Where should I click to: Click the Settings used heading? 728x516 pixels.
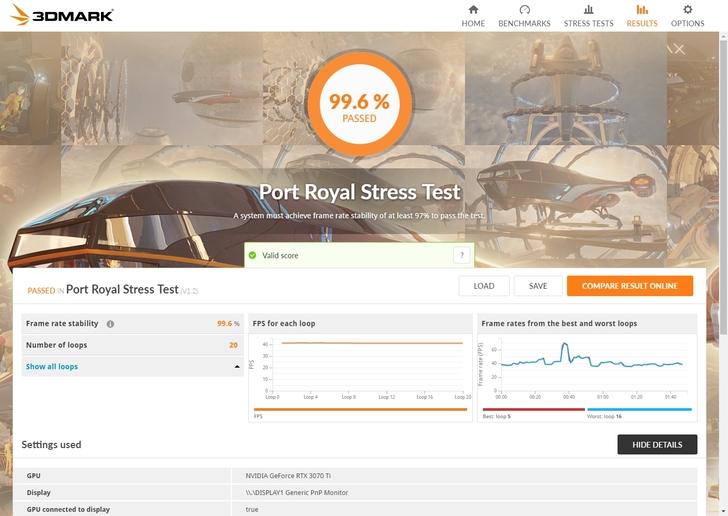51,444
